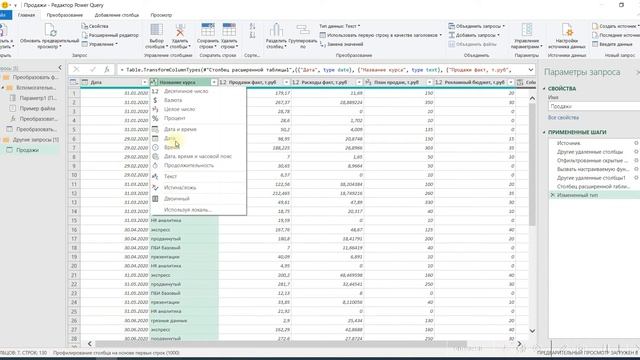Open the Управление dropdown in Запрос group

point(100,44)
